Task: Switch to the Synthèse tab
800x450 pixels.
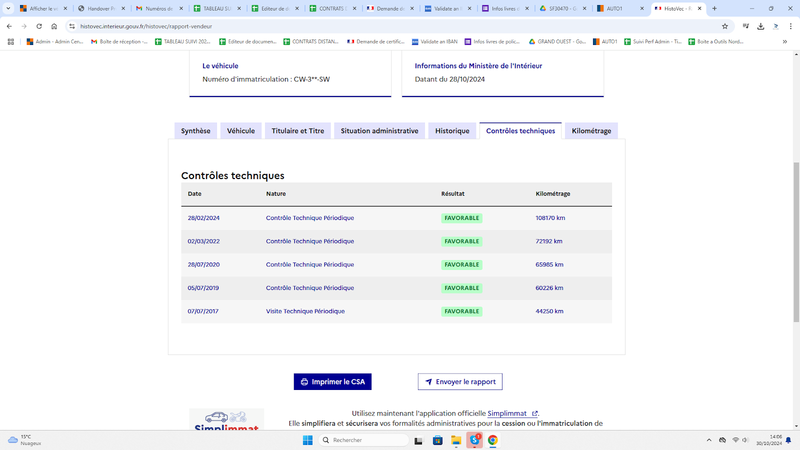Action: coord(195,131)
